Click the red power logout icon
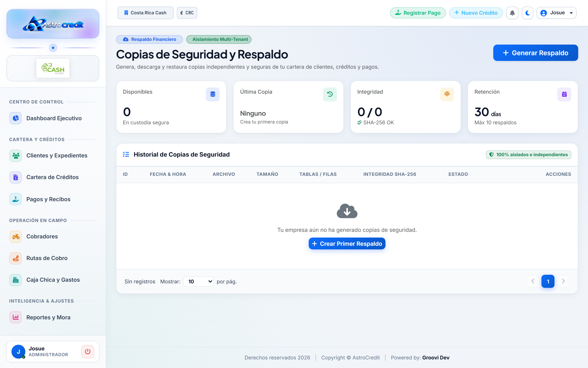The height and width of the screenshot is (368, 588). (88, 352)
